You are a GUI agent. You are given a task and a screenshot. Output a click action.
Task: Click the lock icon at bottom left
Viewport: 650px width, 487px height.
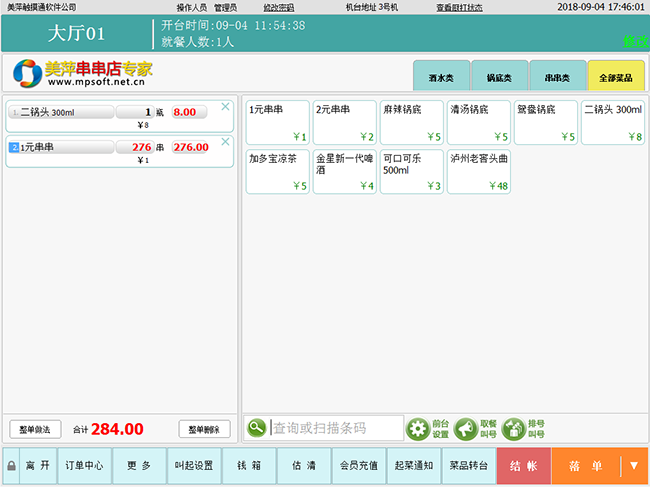point(11,466)
